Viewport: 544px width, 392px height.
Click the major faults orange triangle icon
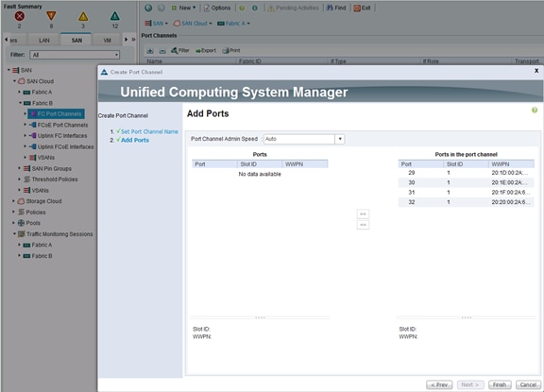pyautogui.click(x=51, y=16)
